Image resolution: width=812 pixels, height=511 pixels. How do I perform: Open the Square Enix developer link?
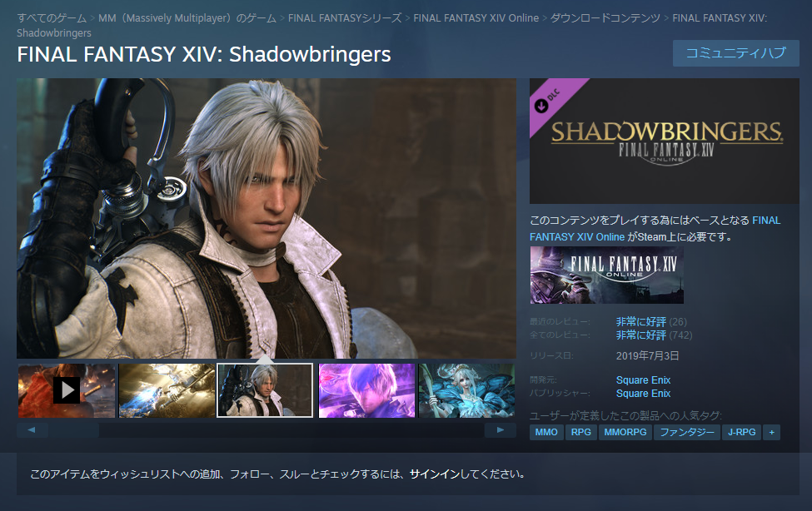tap(643, 380)
